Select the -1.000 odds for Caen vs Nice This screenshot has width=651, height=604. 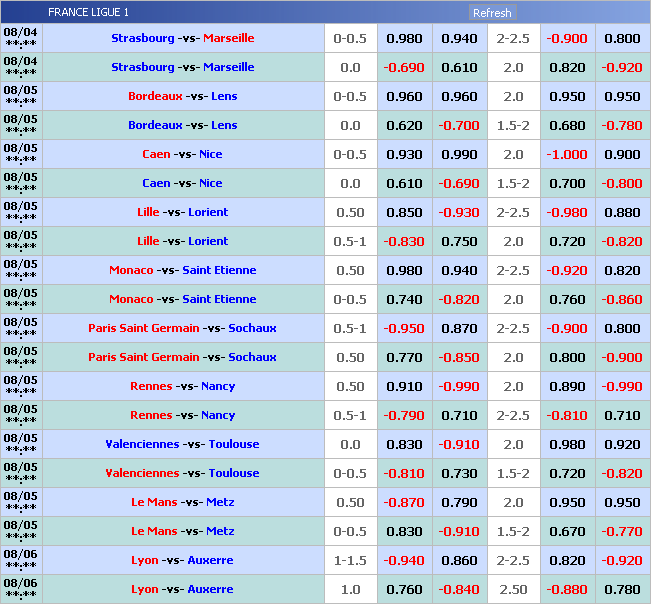[567, 155]
